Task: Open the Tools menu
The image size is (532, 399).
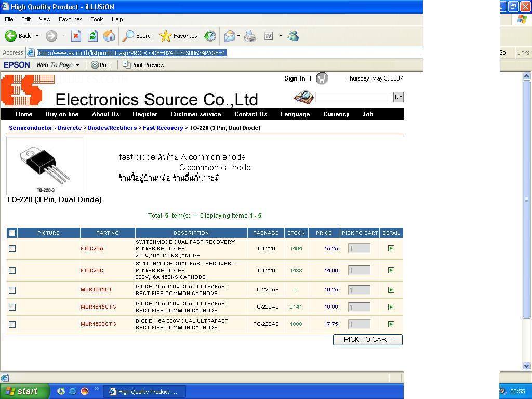Action: (x=97, y=19)
